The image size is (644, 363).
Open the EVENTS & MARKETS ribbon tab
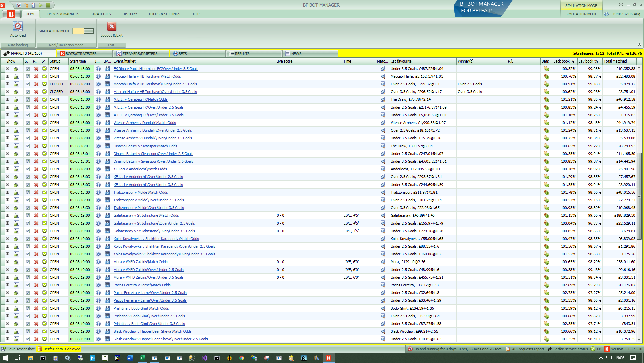tap(63, 14)
